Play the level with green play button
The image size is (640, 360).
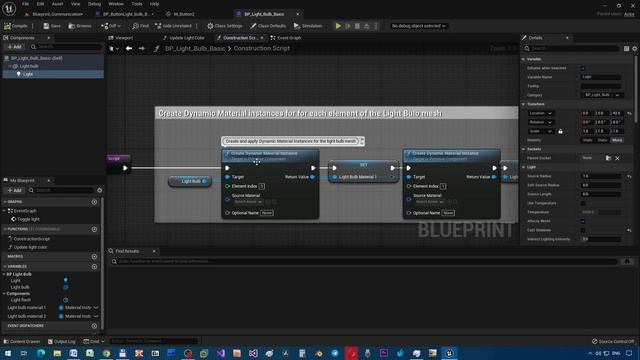point(338,26)
